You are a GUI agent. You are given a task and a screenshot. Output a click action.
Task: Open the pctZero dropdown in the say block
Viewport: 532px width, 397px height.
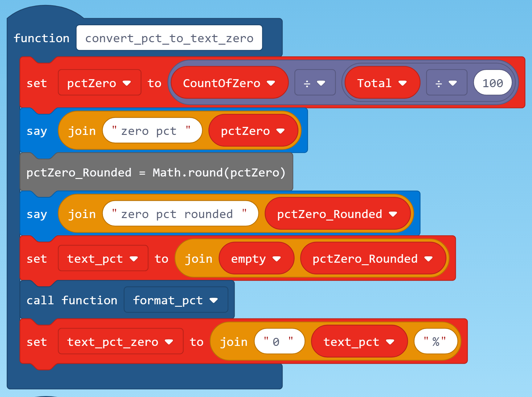[x=253, y=131]
